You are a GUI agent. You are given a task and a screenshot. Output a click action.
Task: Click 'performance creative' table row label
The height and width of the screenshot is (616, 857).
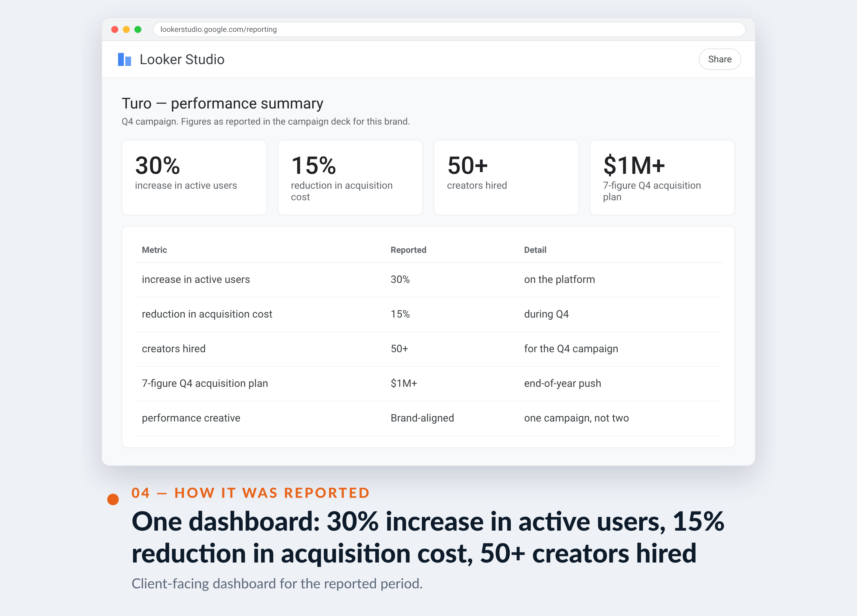[191, 418]
